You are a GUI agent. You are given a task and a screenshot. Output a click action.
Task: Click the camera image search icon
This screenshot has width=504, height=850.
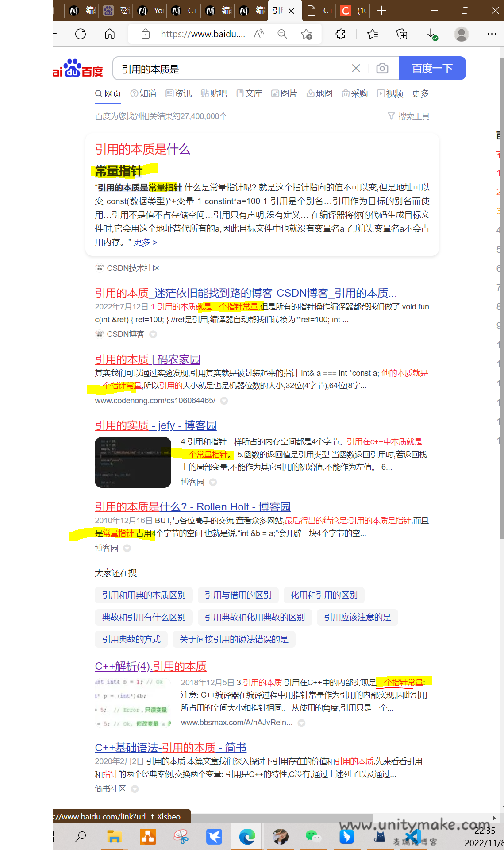[382, 68]
